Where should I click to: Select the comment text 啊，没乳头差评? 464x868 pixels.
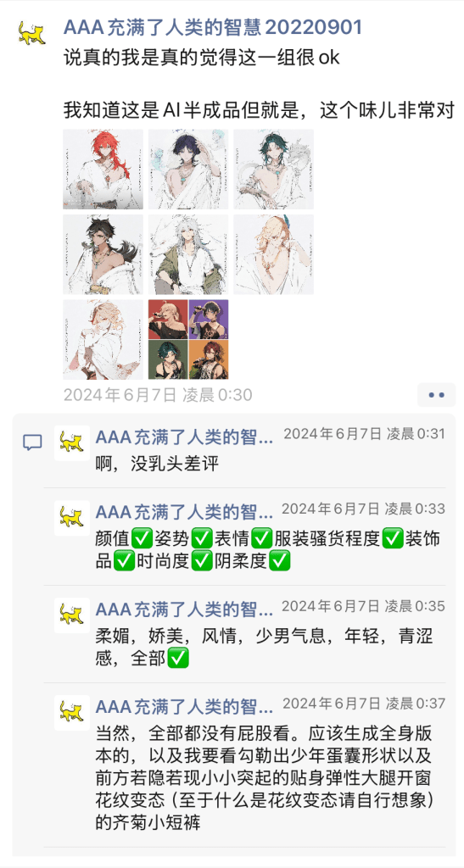pos(157,464)
